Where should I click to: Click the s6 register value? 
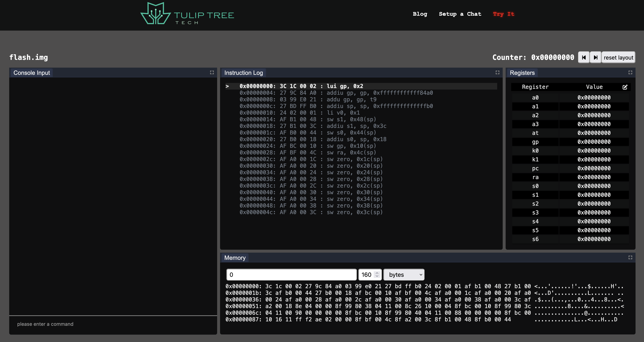(594, 239)
